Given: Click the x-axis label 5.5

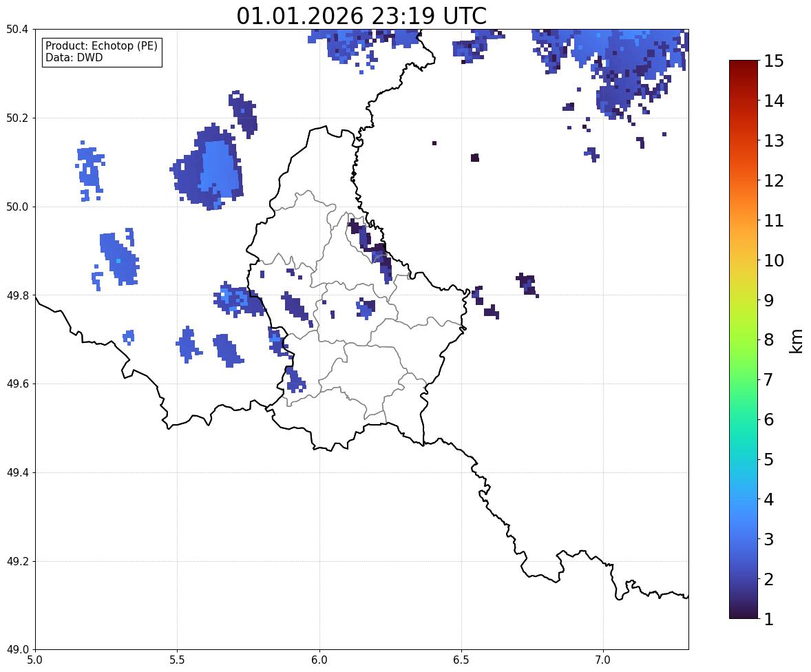Looking at the screenshot, I should (x=177, y=660).
